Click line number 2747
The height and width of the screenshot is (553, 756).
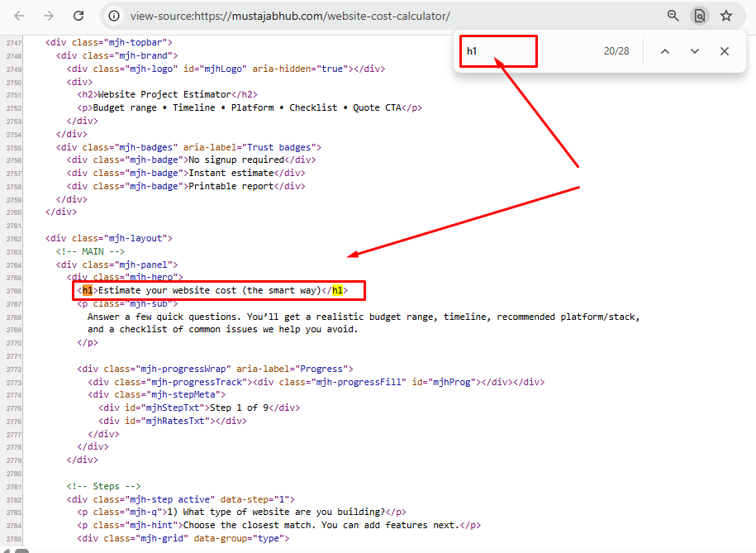click(x=14, y=43)
